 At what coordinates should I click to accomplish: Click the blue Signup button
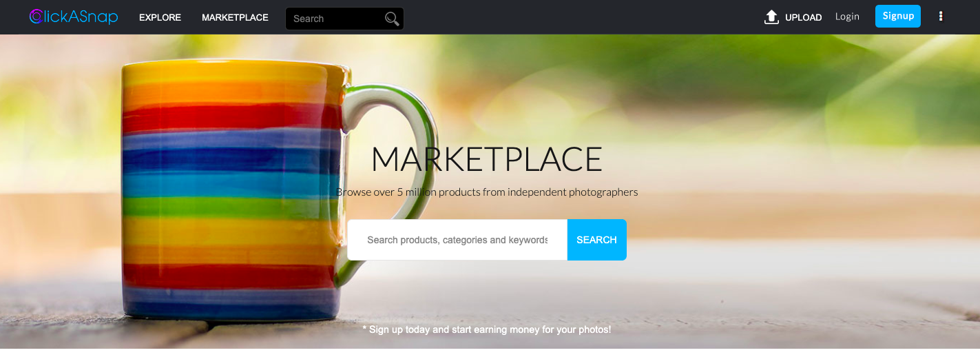click(x=898, y=16)
